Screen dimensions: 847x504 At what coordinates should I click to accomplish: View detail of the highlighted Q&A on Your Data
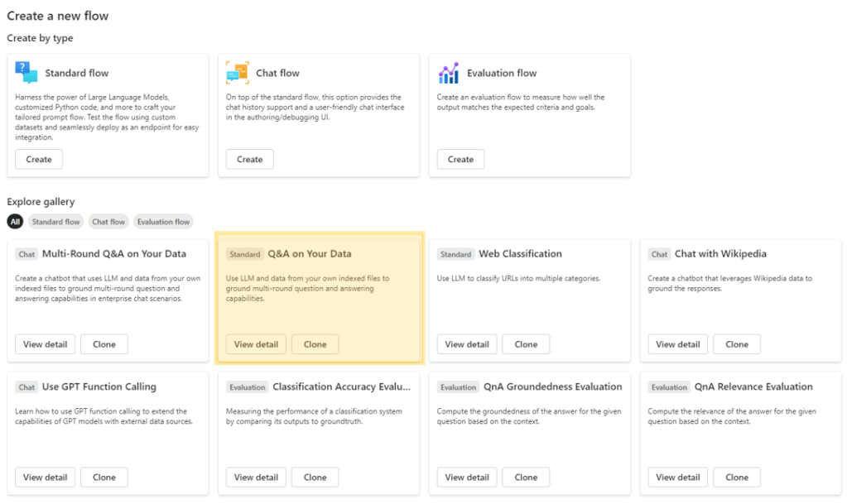click(x=255, y=343)
